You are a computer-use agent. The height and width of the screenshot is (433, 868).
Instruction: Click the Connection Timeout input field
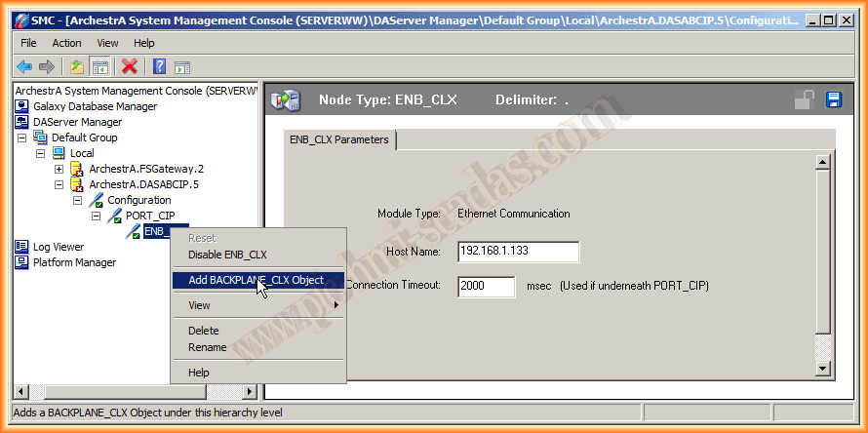[x=486, y=286]
